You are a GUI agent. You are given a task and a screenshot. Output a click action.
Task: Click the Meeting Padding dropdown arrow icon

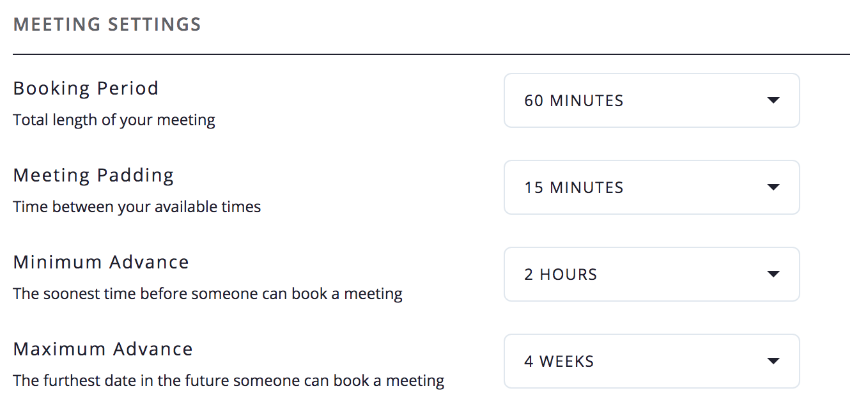coord(773,187)
